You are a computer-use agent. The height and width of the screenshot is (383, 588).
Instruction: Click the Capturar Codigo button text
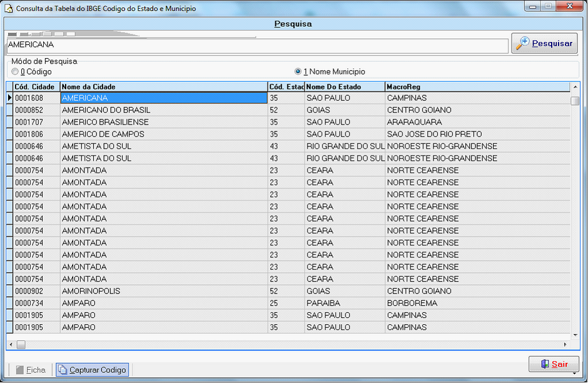pos(98,370)
